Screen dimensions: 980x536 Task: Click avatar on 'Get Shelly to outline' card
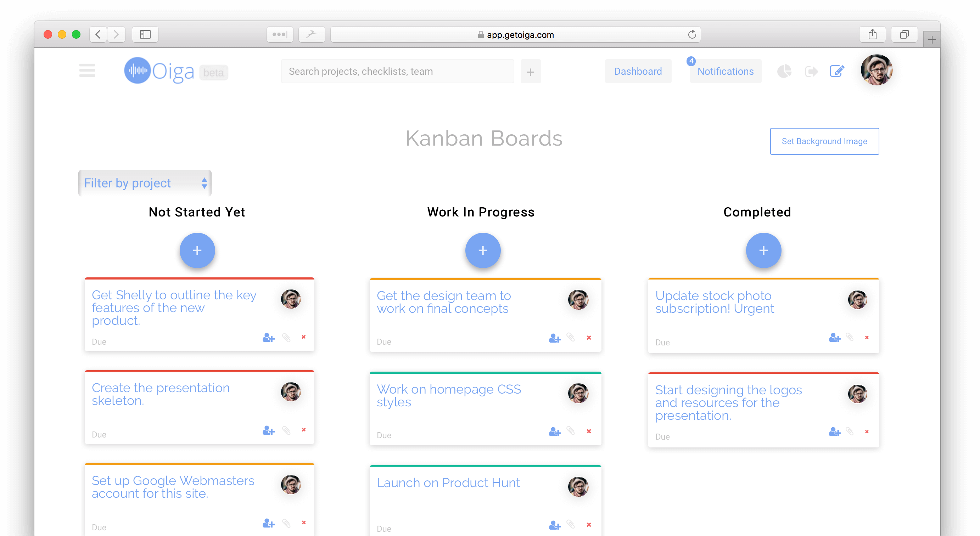click(291, 299)
